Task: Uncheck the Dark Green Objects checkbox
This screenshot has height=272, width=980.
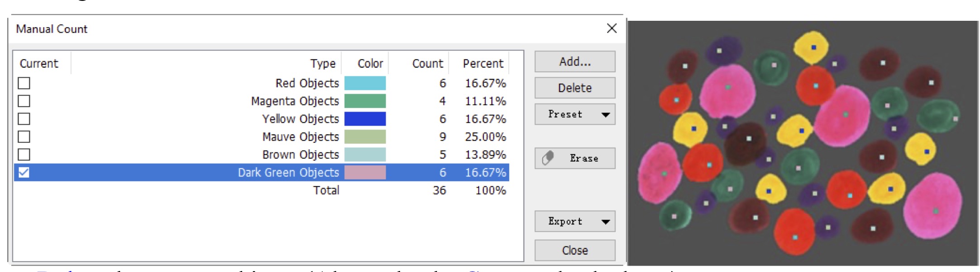Action: (24, 172)
